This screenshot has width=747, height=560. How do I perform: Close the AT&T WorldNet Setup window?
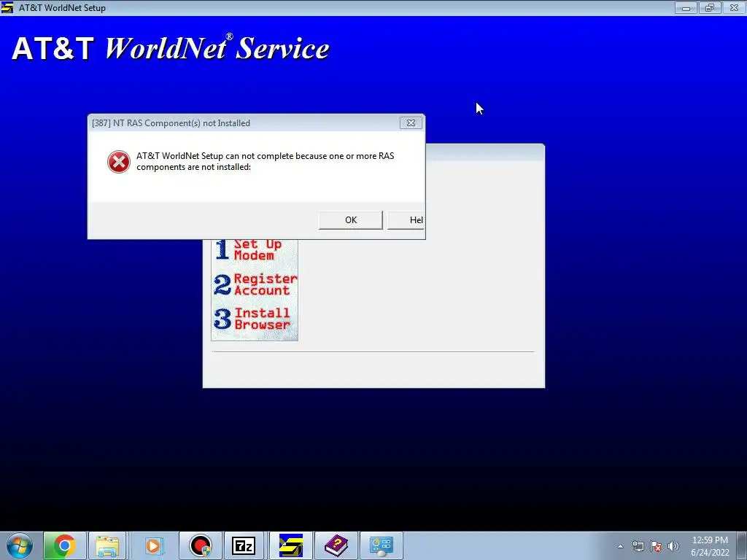point(734,7)
